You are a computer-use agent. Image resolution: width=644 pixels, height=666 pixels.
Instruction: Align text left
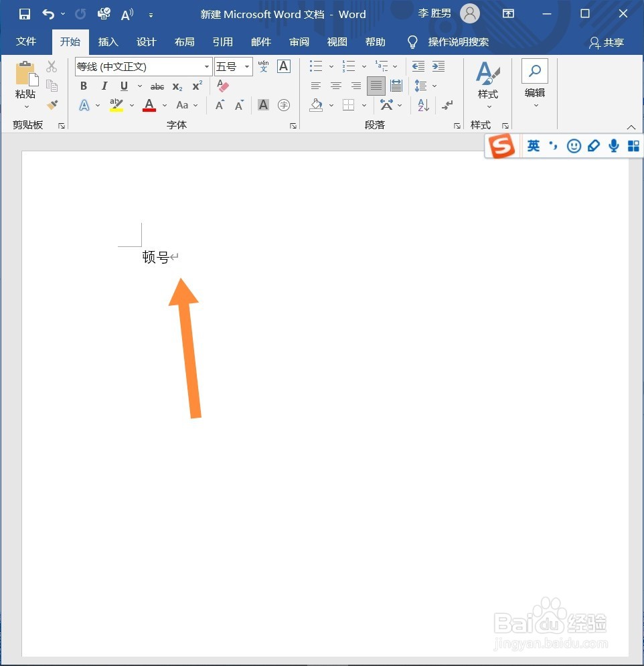315,86
